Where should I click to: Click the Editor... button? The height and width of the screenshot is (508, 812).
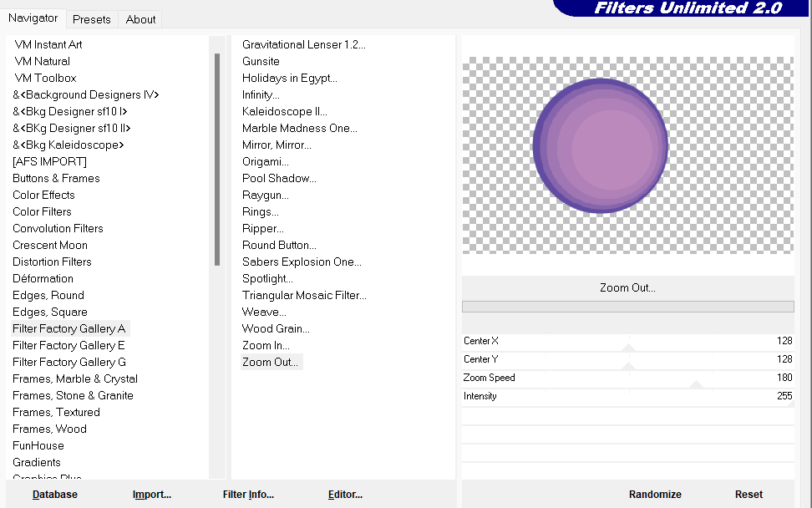click(345, 495)
